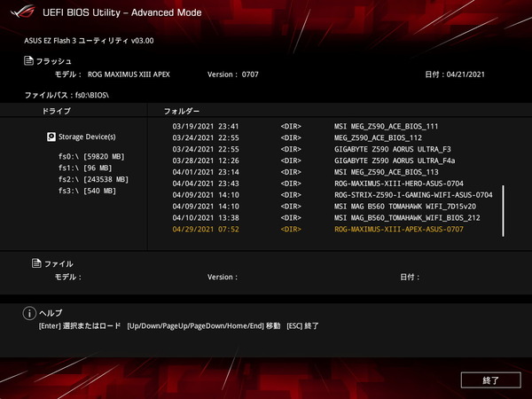Click the ドライブ column header
Viewport: 532px width, 399px height.
pos(57,111)
